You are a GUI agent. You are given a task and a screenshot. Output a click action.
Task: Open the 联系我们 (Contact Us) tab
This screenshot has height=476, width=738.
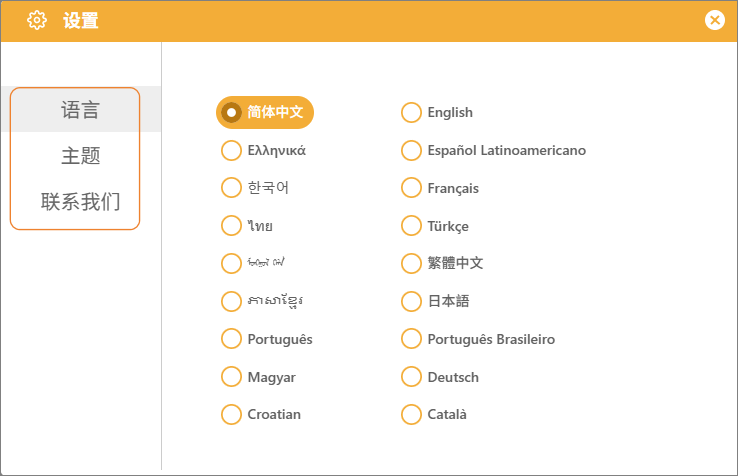pyautogui.click(x=80, y=201)
